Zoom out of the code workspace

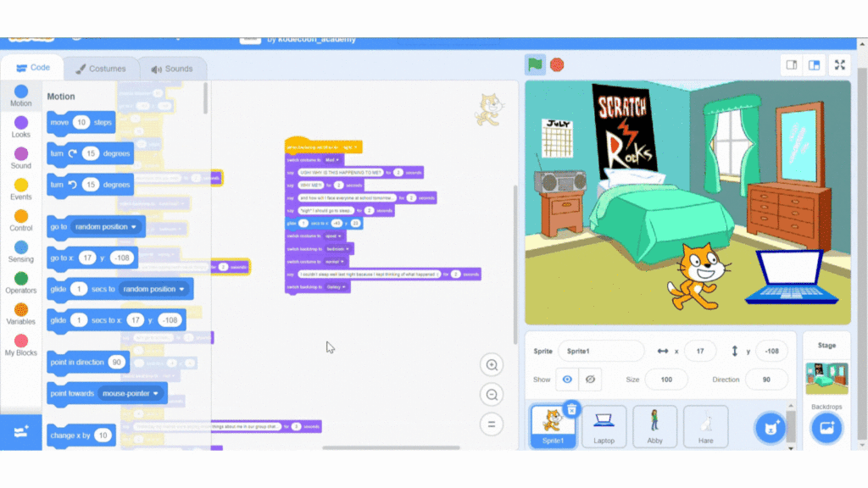[x=491, y=395]
